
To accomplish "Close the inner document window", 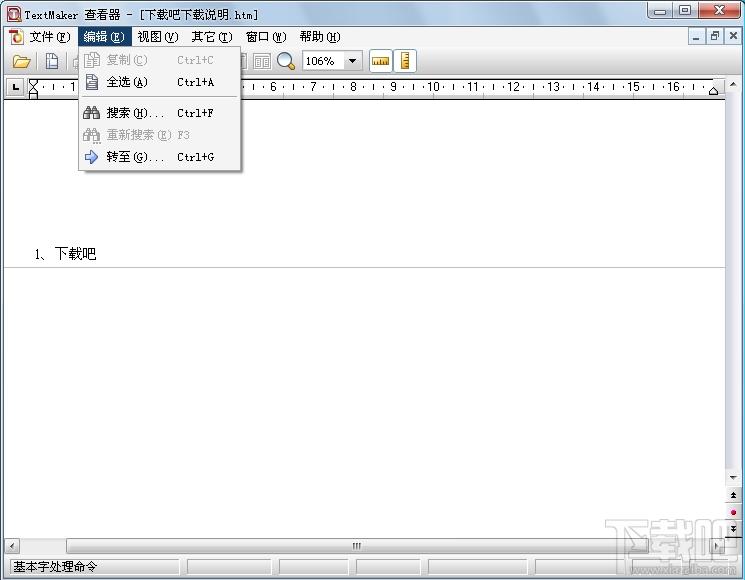I will [x=733, y=37].
